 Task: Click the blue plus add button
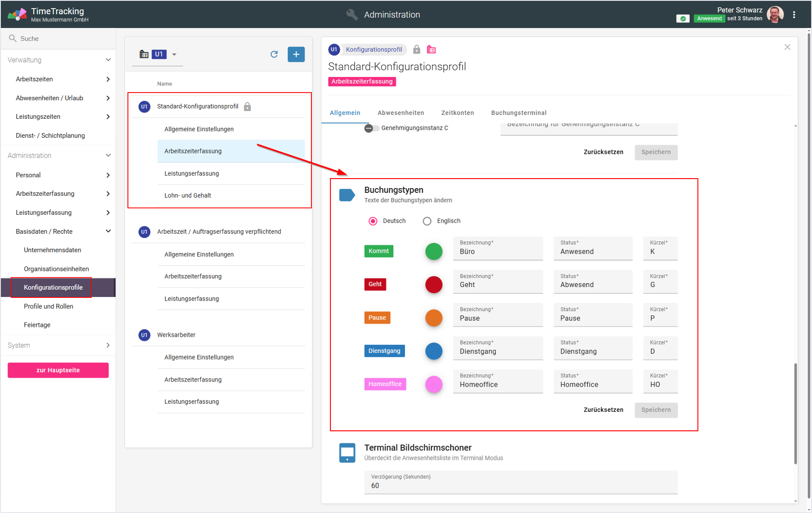coord(296,54)
